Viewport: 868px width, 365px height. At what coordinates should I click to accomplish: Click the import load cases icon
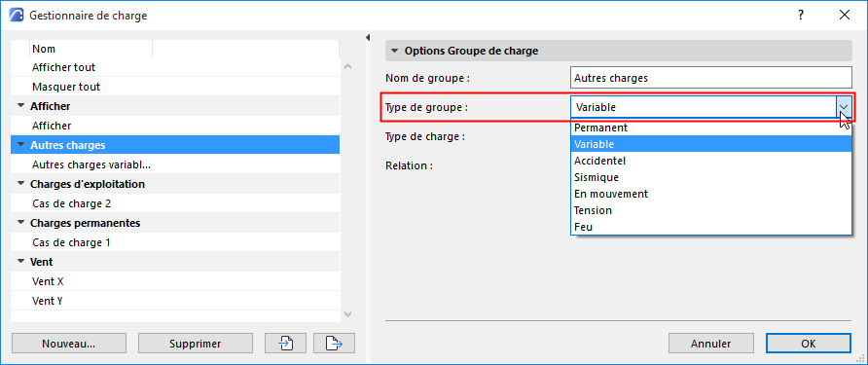pyautogui.click(x=286, y=344)
